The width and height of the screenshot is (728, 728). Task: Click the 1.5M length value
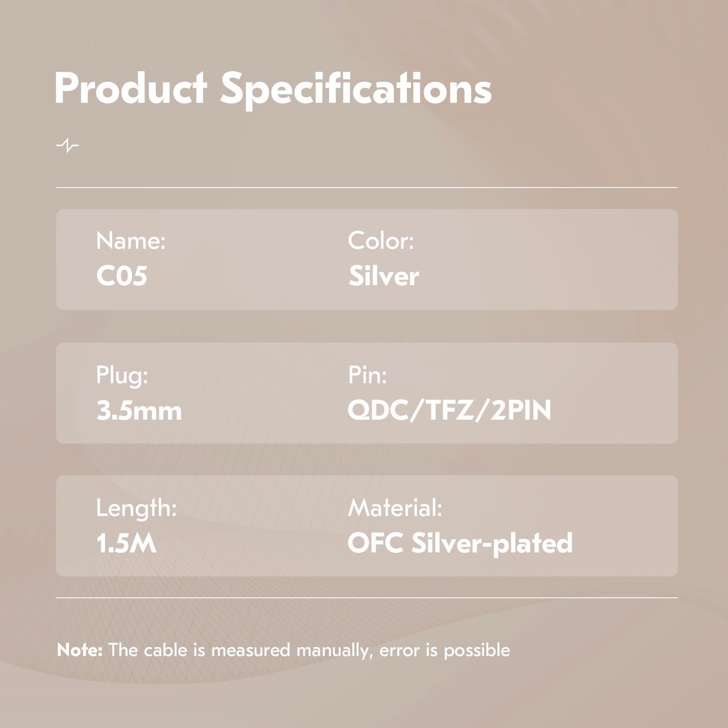point(126,543)
